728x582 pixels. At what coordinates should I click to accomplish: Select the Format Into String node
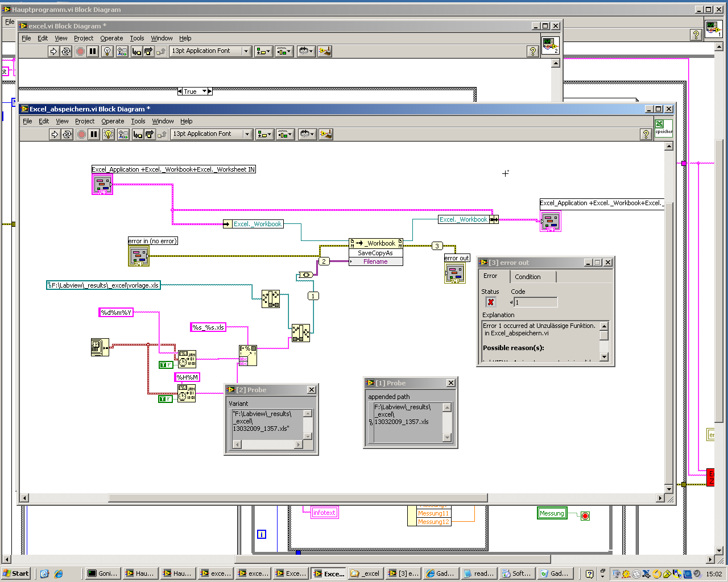pos(248,356)
